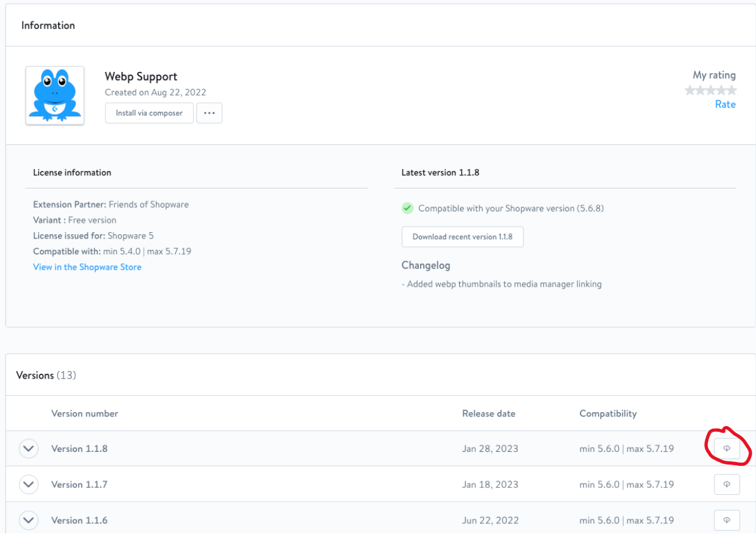Click Compatible with: min 5.4.0 line
Image resolution: width=756 pixels, height=534 pixels.
point(112,252)
